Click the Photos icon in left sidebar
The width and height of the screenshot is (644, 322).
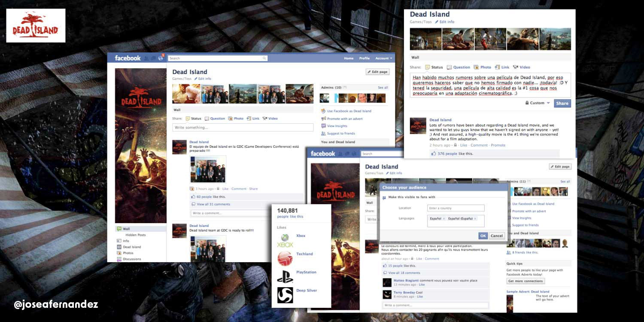pos(119,253)
